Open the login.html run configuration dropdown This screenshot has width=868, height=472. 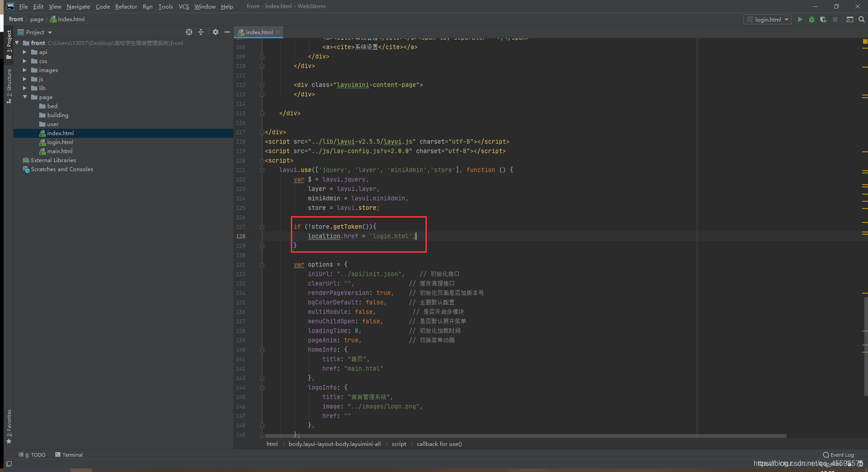[x=767, y=19]
